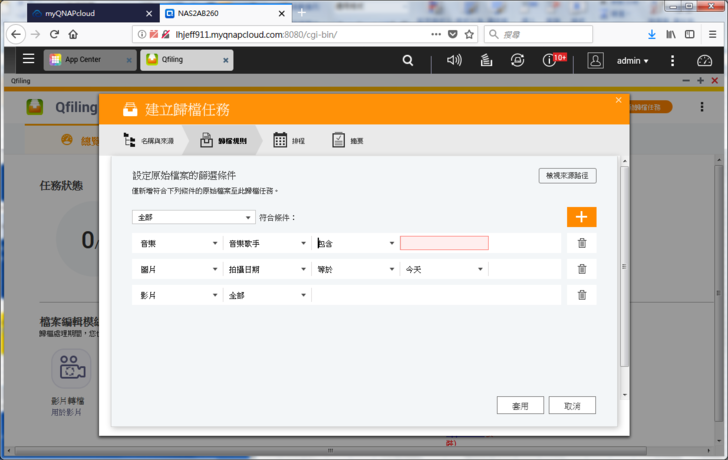
Task: Click the 套用 apply button
Action: tap(520, 405)
